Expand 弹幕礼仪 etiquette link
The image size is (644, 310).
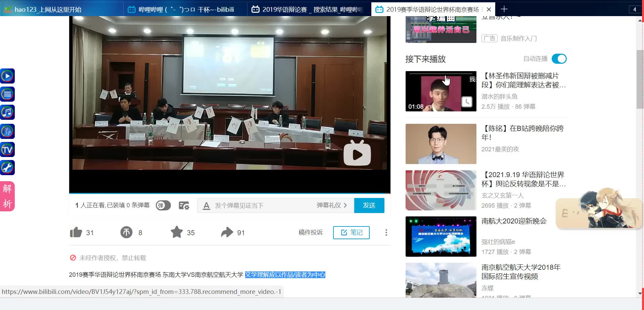pos(332,205)
